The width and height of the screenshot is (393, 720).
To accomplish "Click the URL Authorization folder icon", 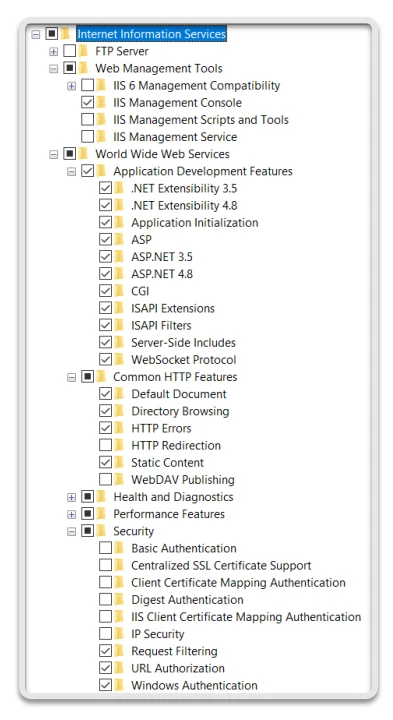I will (119, 668).
